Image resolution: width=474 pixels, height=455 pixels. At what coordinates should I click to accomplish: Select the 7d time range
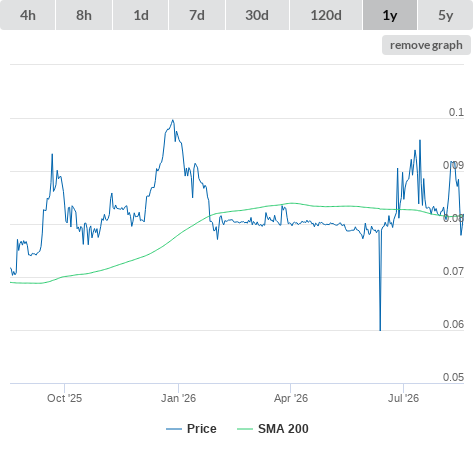(197, 15)
